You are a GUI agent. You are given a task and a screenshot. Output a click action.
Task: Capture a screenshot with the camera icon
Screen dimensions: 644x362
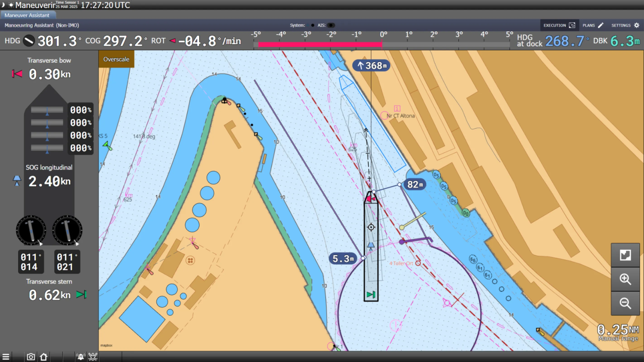click(31, 357)
